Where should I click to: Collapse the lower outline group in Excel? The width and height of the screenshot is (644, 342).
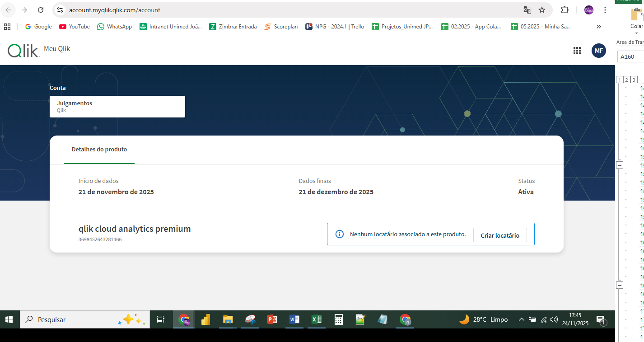click(620, 285)
